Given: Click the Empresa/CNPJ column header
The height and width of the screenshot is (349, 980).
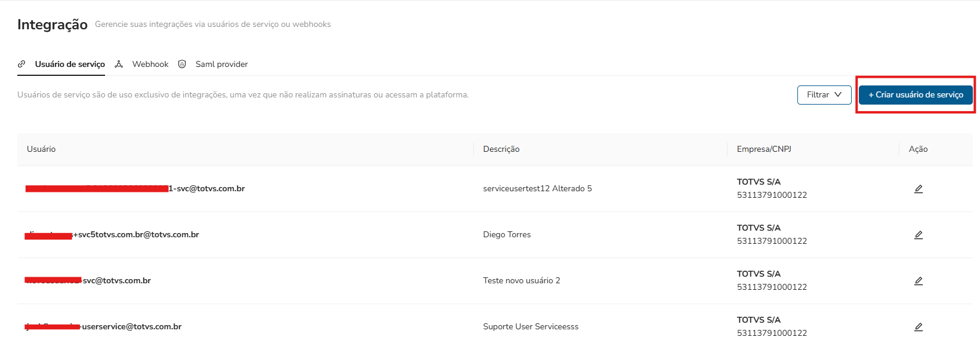Looking at the screenshot, I should coord(764,149).
